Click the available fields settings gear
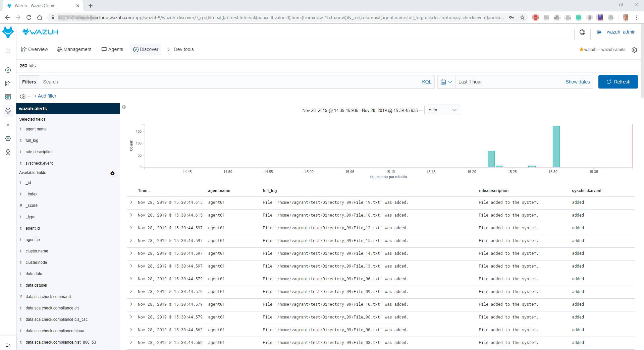Image resolution: width=644 pixels, height=350 pixels. pyautogui.click(x=112, y=173)
